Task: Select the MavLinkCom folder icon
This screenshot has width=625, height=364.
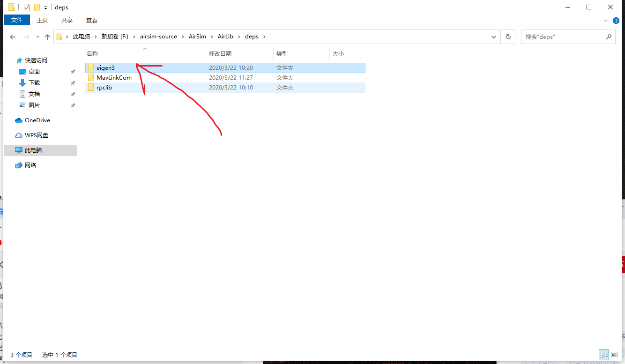Action: pos(91,78)
